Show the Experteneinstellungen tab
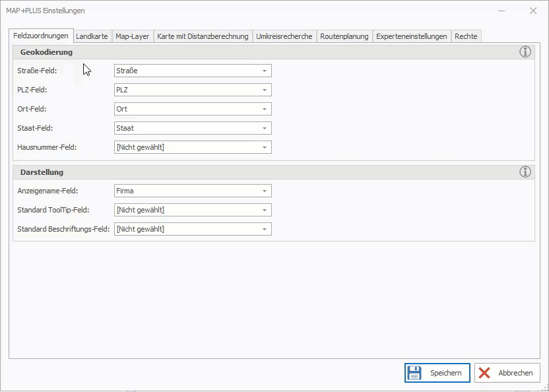The height and width of the screenshot is (392, 549). click(x=411, y=36)
